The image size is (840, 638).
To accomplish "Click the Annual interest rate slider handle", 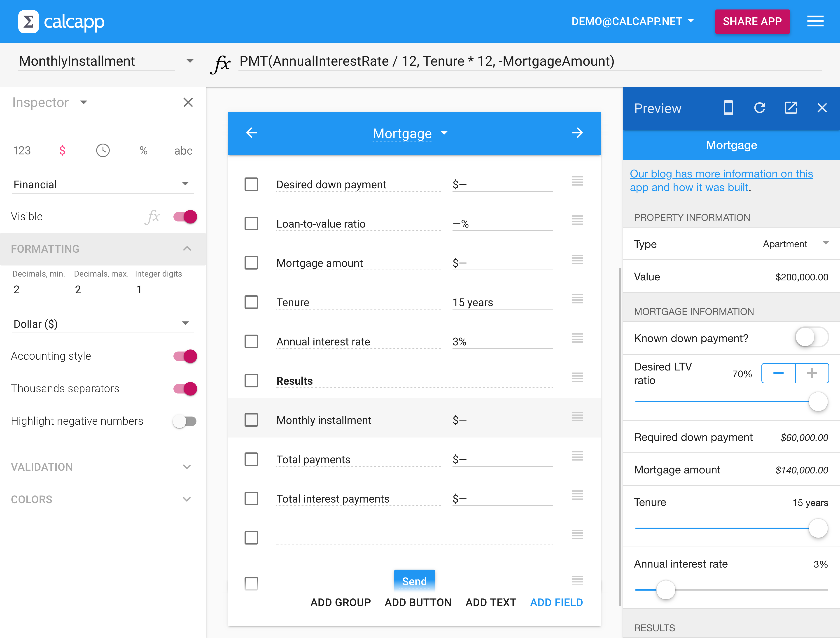I will 666,590.
